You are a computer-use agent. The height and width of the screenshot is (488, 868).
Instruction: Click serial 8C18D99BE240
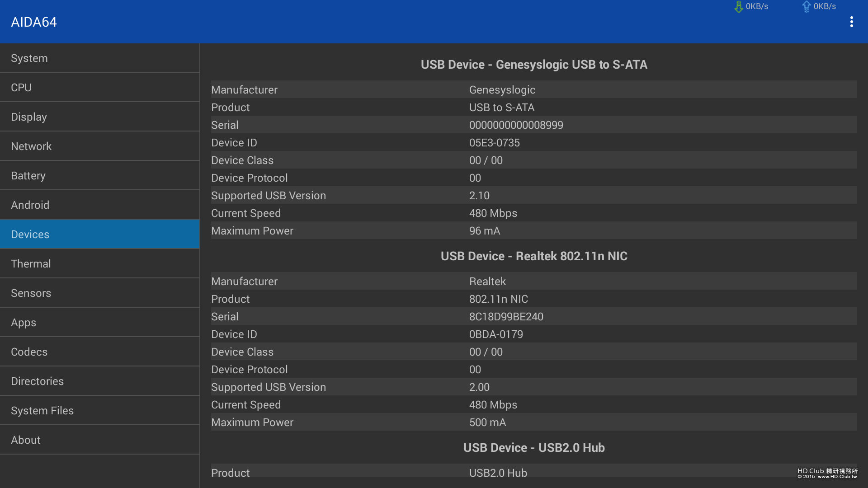(x=506, y=317)
